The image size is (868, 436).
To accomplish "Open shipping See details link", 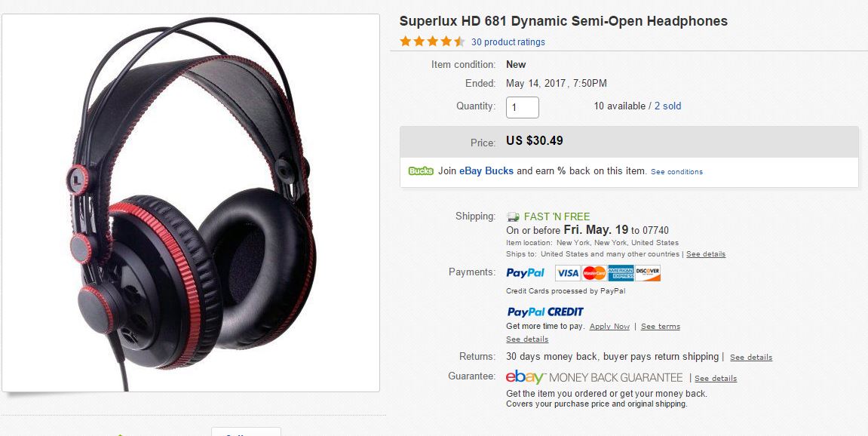I will click(x=706, y=254).
